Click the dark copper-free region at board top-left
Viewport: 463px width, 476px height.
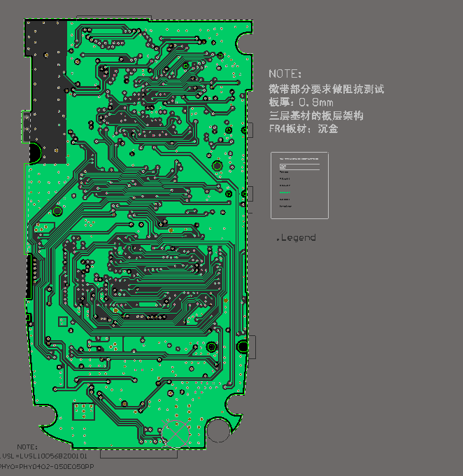(45, 91)
